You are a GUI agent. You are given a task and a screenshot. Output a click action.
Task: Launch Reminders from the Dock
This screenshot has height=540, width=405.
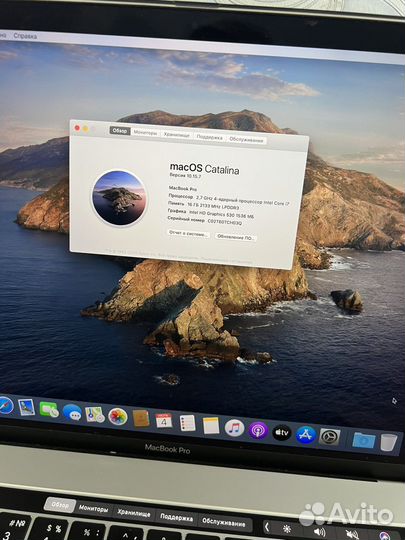[188, 423]
